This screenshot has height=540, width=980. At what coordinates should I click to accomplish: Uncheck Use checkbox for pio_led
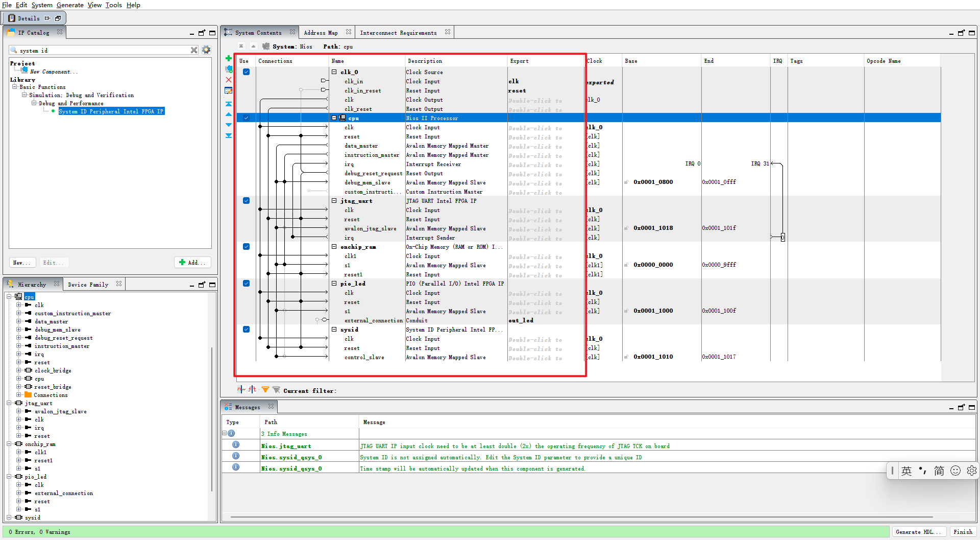[x=246, y=284]
